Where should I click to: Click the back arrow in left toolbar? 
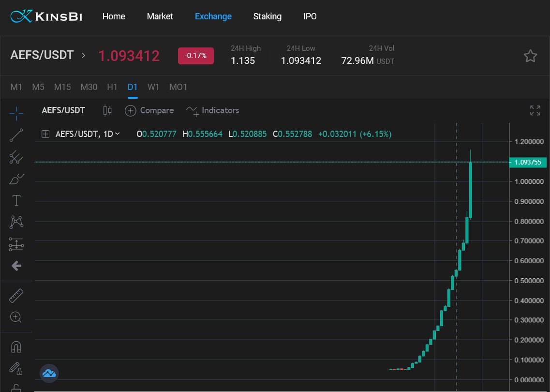tap(16, 266)
